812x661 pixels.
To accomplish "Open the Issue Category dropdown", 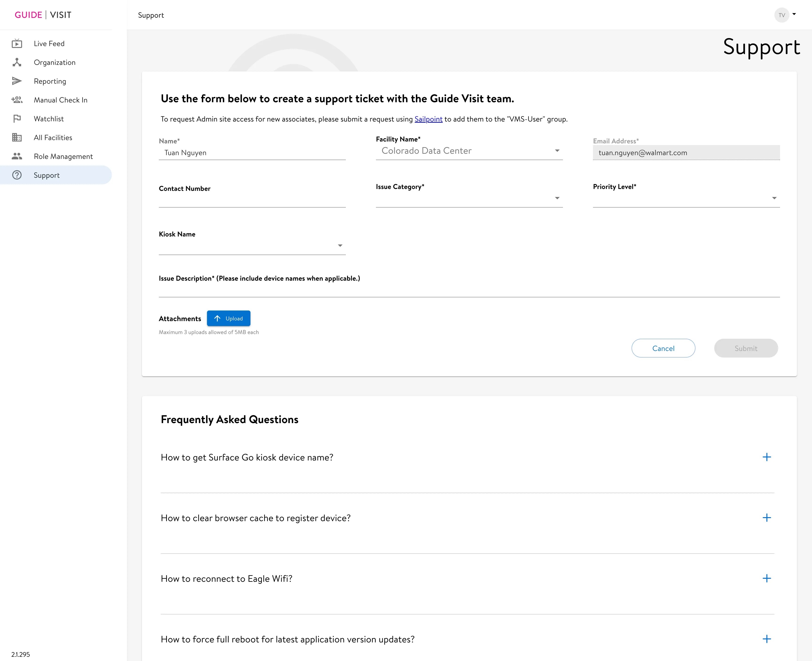I will coord(469,198).
